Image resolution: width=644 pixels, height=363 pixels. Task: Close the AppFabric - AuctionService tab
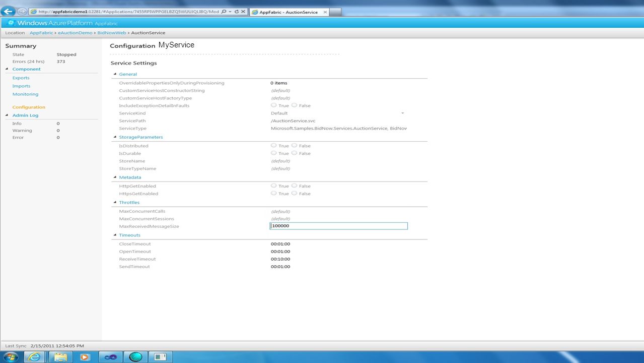click(x=325, y=12)
